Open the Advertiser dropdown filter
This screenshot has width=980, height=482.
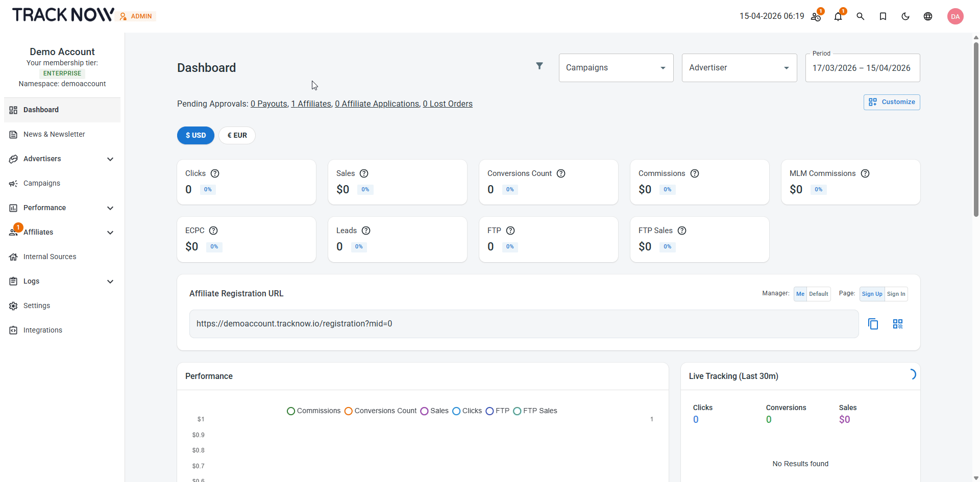tap(739, 68)
